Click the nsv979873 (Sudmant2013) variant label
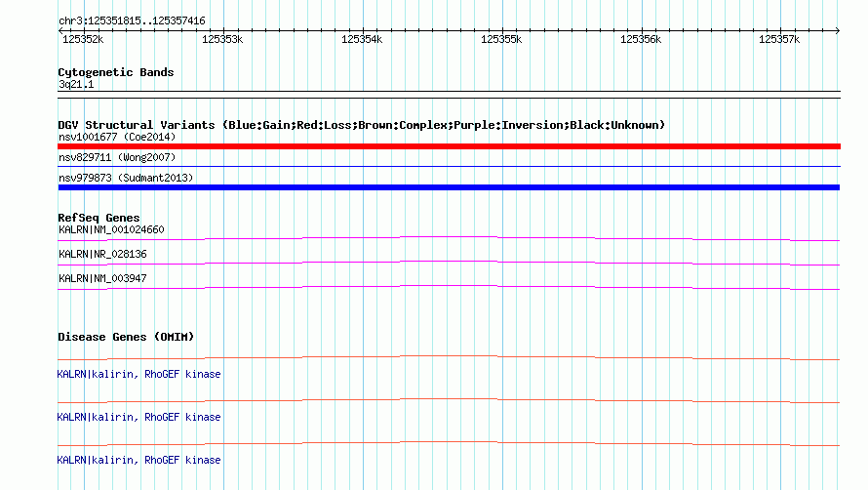 click(126, 178)
